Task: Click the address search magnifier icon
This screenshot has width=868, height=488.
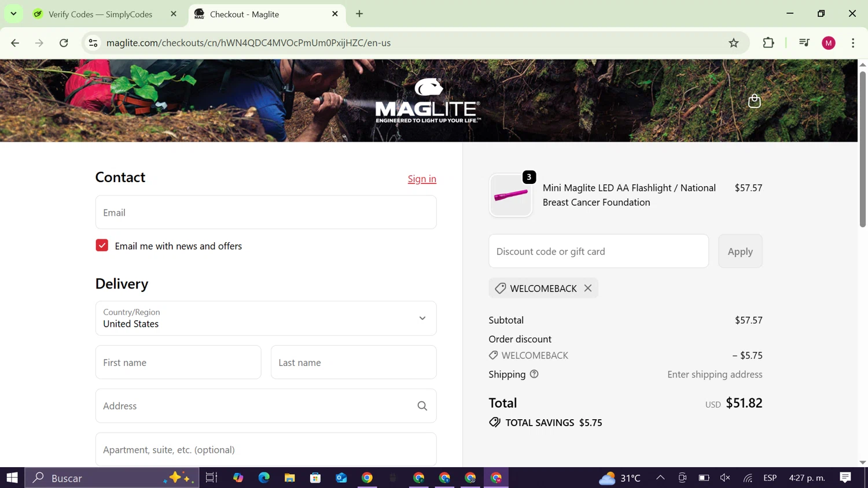Action: tap(422, 406)
